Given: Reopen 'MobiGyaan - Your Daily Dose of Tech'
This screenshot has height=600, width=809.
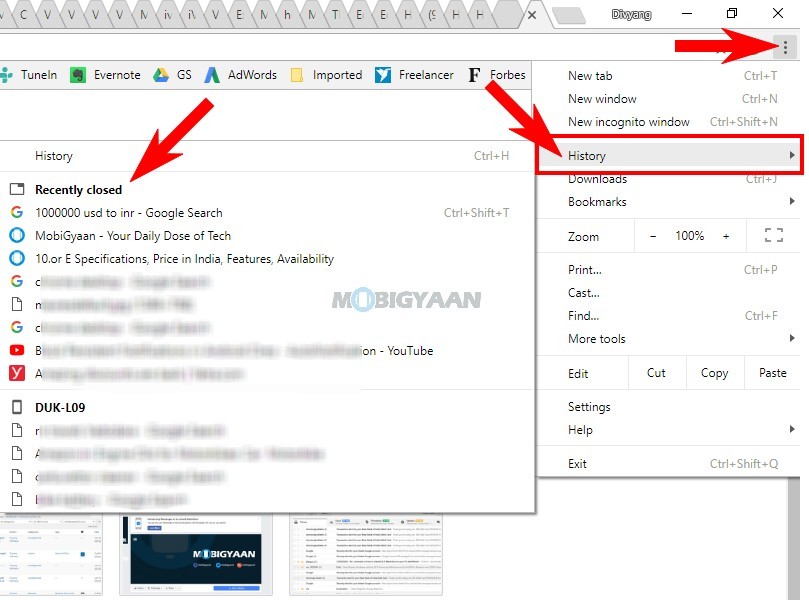Looking at the screenshot, I should coord(267,236).
